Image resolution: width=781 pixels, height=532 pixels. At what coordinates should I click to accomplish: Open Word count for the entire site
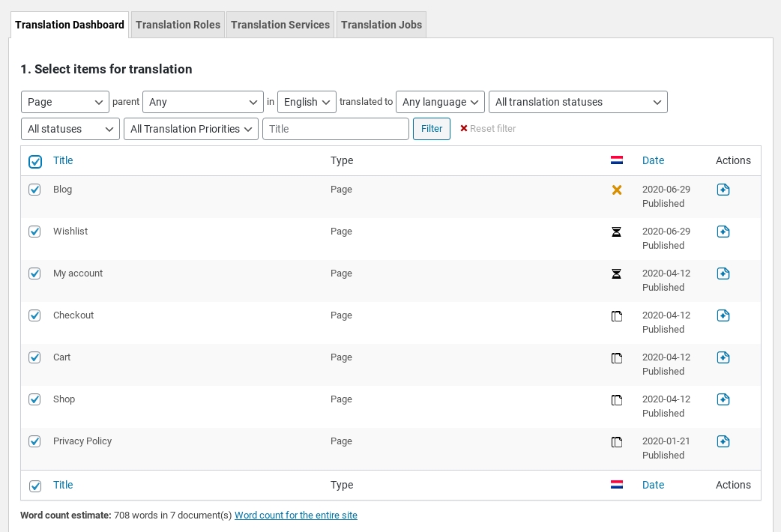coord(296,516)
